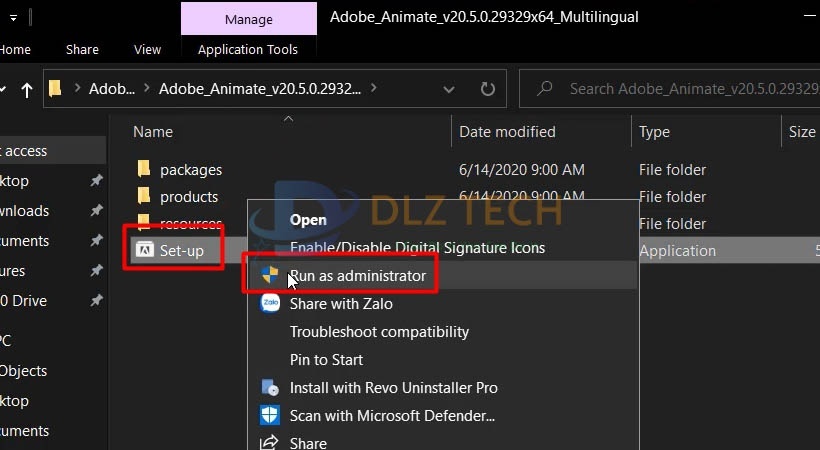This screenshot has height=450, width=820.
Task: Select the Set-up file name
Action: click(x=181, y=251)
